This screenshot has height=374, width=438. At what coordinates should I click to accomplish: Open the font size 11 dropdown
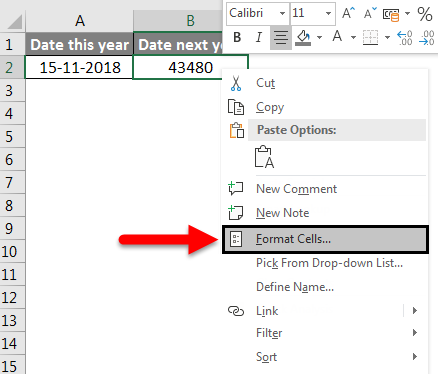click(328, 14)
